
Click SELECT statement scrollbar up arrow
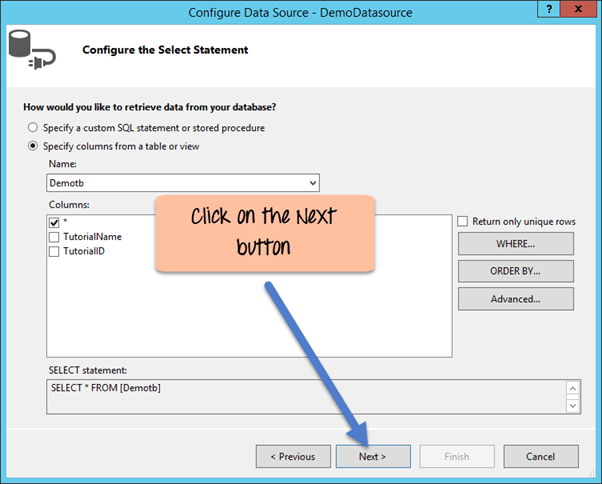[572, 389]
